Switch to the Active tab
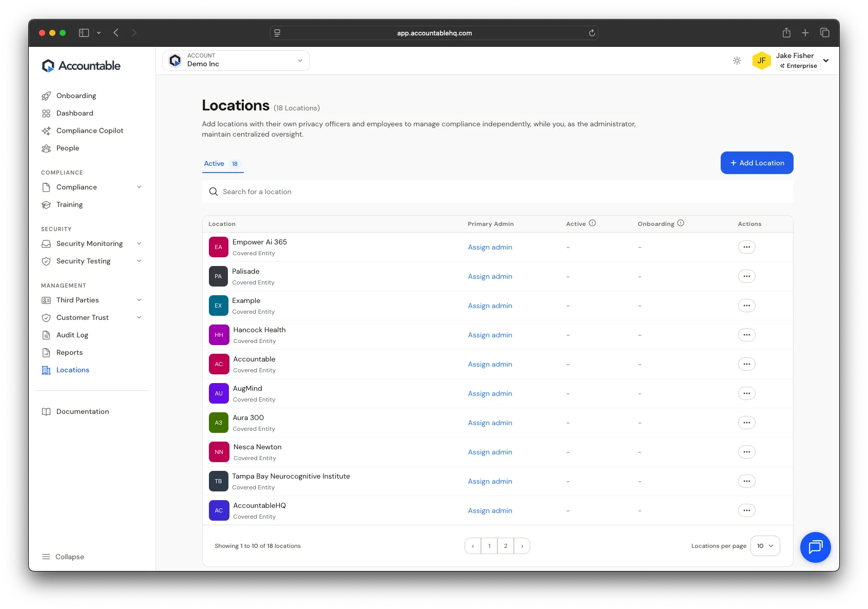 coord(222,164)
